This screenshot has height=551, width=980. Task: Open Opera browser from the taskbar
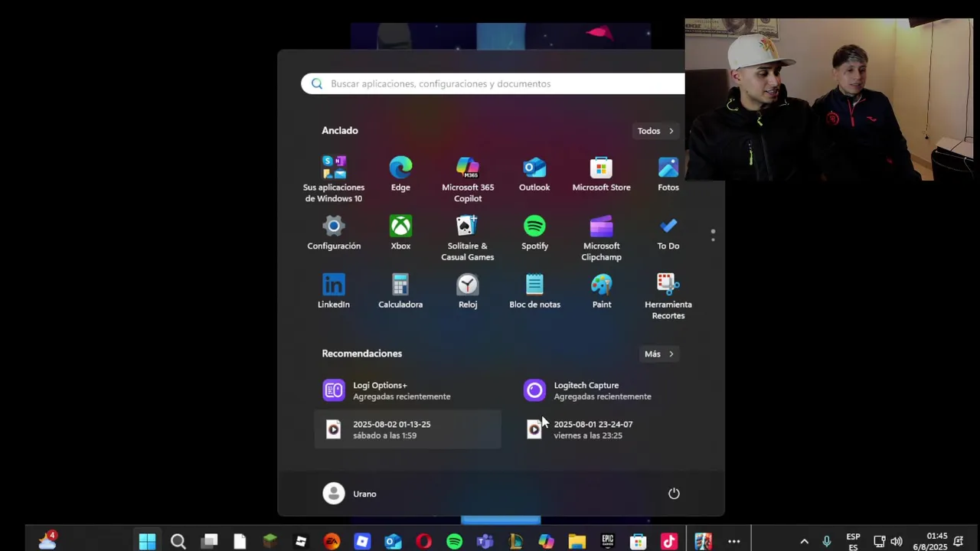[423, 542]
